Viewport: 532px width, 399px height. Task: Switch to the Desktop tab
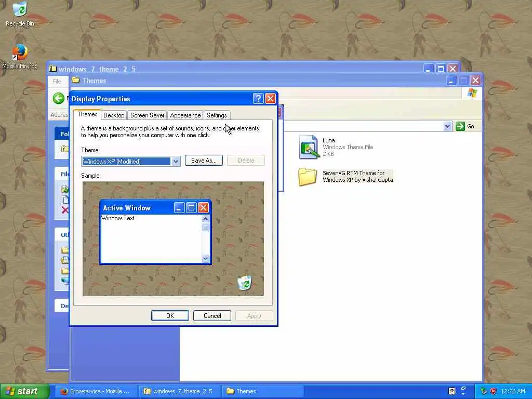coord(114,115)
